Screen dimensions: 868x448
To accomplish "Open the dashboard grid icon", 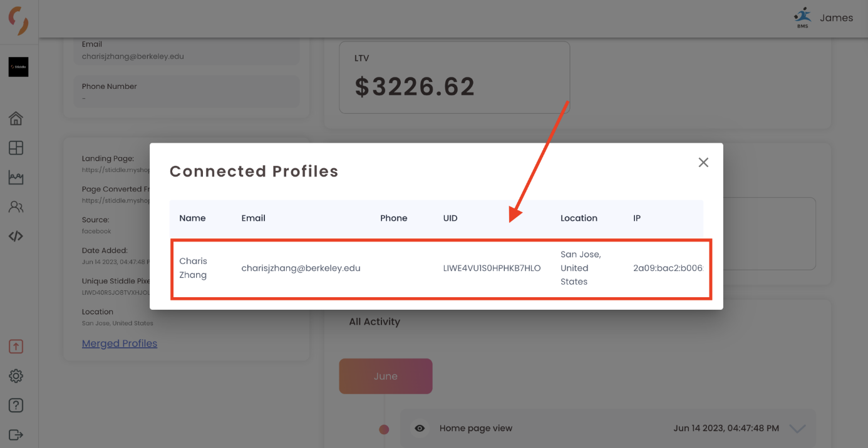I will (x=16, y=148).
